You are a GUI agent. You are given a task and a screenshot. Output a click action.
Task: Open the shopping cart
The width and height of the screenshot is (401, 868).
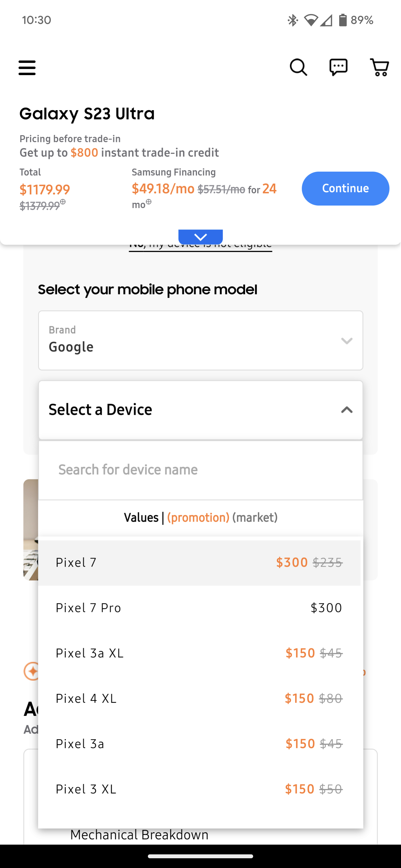pos(379,67)
